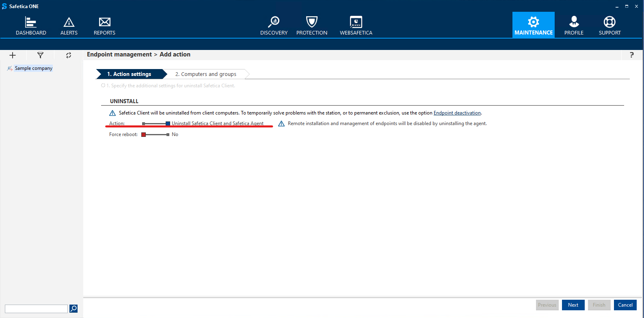The width and height of the screenshot is (644, 318).
Task: Select the Maintenance gear tab
Action: point(533,25)
